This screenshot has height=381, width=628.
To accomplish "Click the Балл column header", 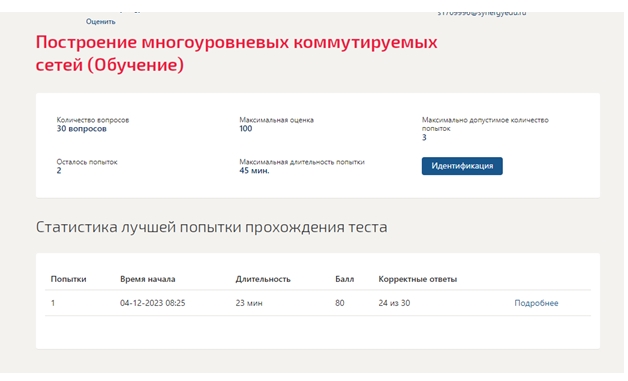I will [x=344, y=279].
